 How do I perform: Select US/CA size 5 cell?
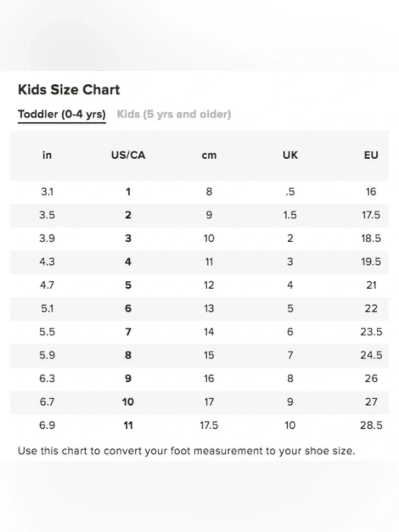(x=128, y=285)
